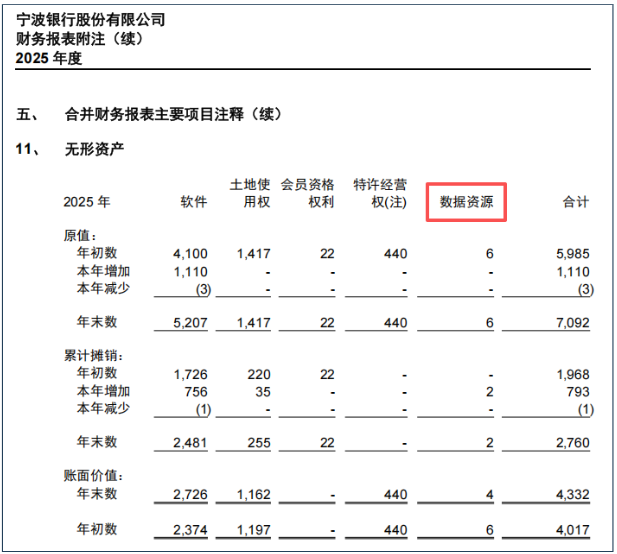Click the highlighted 数据资源 column header
617x554 pixels.
pos(466,202)
